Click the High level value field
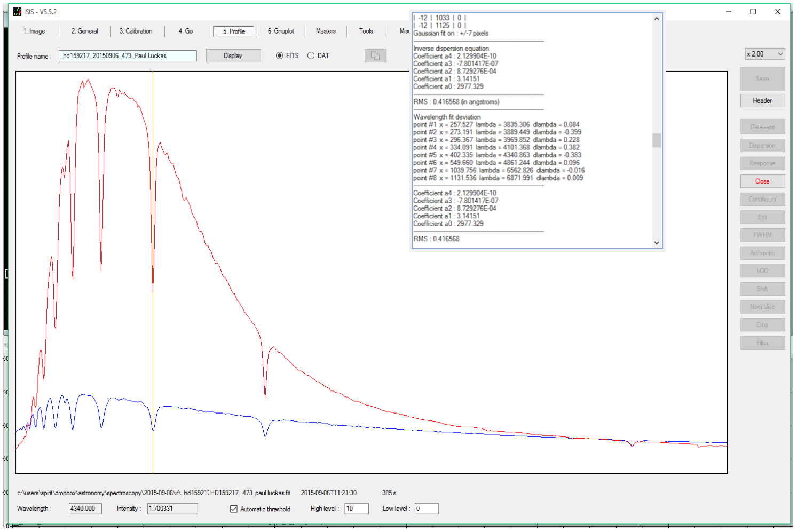This screenshot has height=532, width=797. pos(356,509)
